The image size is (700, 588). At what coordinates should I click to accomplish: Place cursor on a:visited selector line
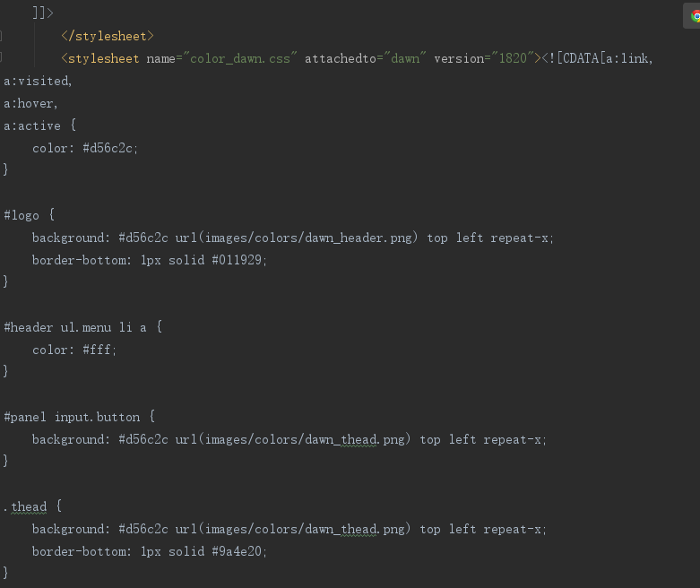coord(38,82)
